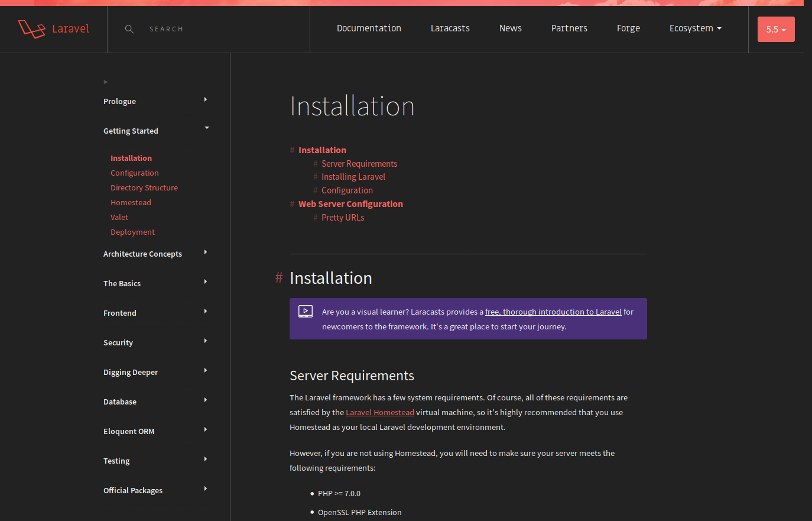
Task: Click the Documentation nav item
Action: point(369,28)
